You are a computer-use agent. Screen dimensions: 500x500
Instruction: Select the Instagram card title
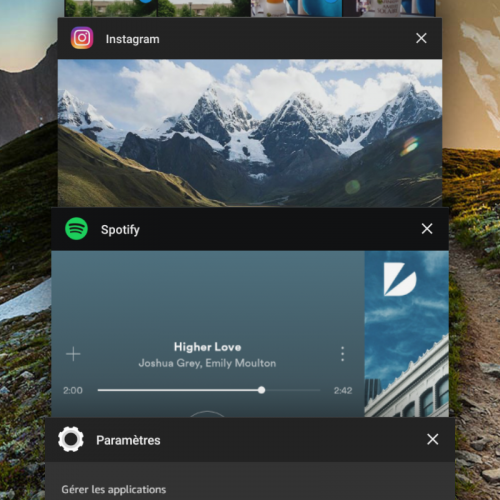tap(133, 39)
